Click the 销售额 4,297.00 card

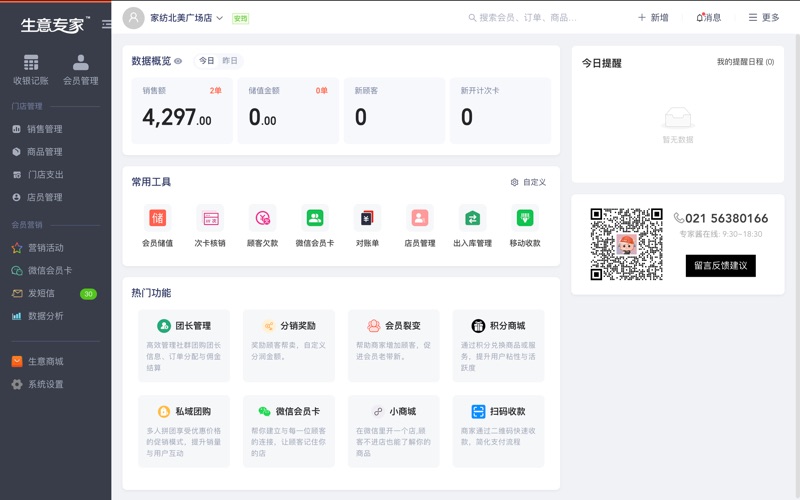pos(182,110)
